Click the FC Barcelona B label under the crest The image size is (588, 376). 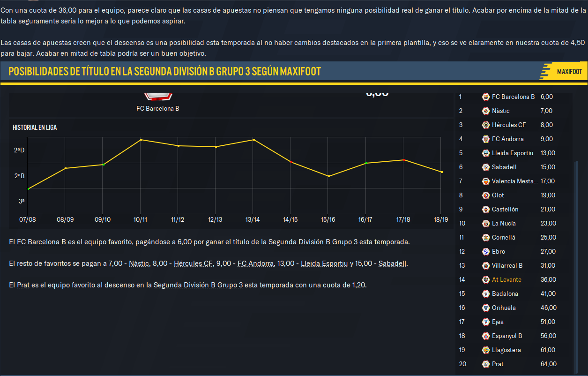[158, 108]
